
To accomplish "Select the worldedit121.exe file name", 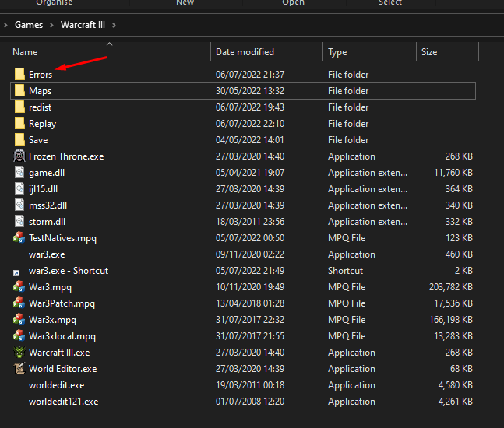I will pos(63,402).
